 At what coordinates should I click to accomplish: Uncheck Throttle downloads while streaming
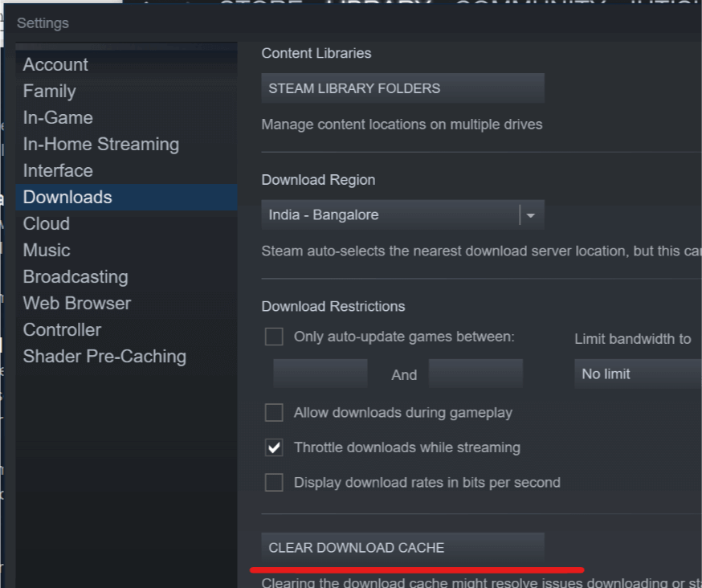pyautogui.click(x=274, y=447)
